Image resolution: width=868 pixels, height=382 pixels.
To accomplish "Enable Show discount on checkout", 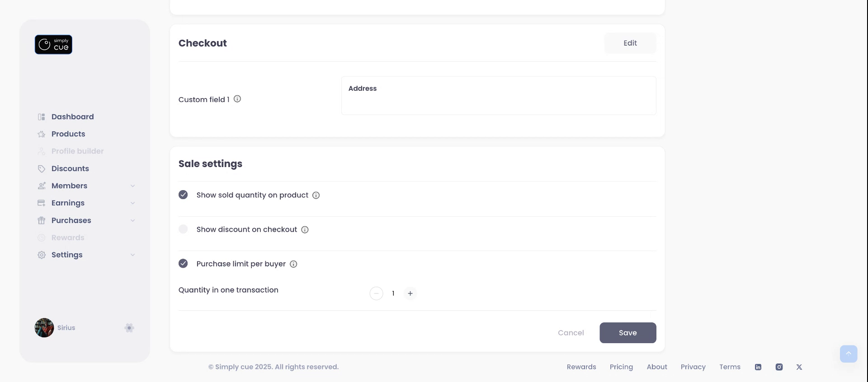I will coord(183,229).
